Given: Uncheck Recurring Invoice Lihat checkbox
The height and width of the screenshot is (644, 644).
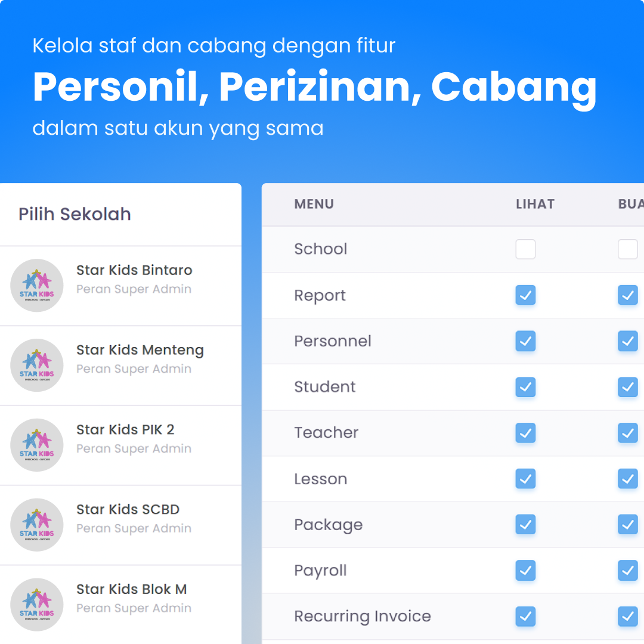Looking at the screenshot, I should 525,616.
